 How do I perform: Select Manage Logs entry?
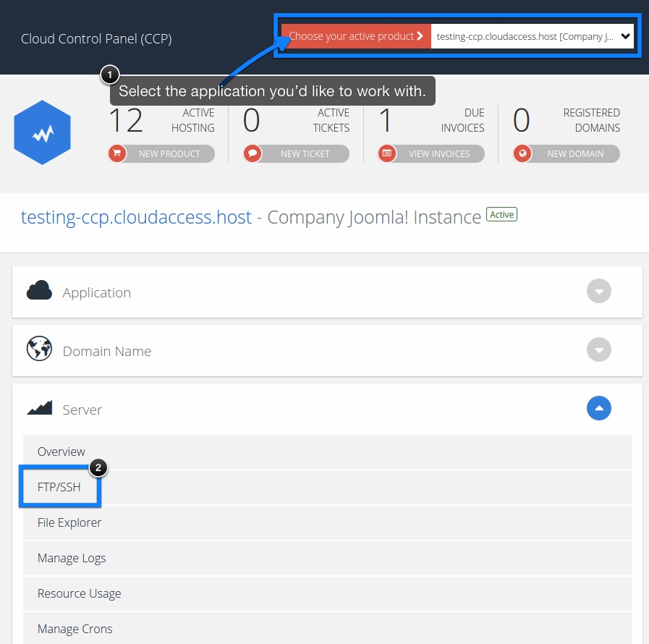pyautogui.click(x=327, y=559)
